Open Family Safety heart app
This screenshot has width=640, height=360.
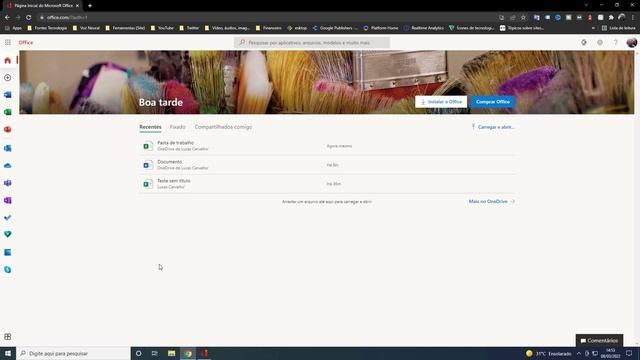tap(8, 234)
